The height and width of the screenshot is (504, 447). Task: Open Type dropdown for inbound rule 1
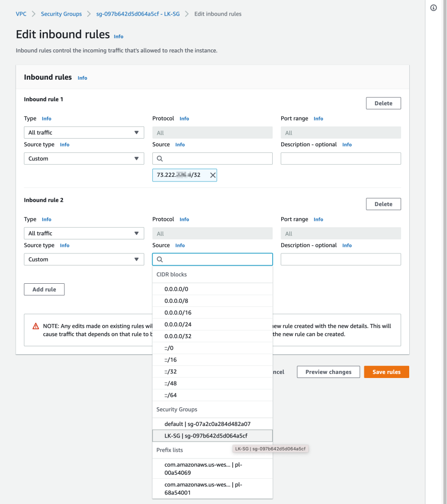pyautogui.click(x=84, y=133)
